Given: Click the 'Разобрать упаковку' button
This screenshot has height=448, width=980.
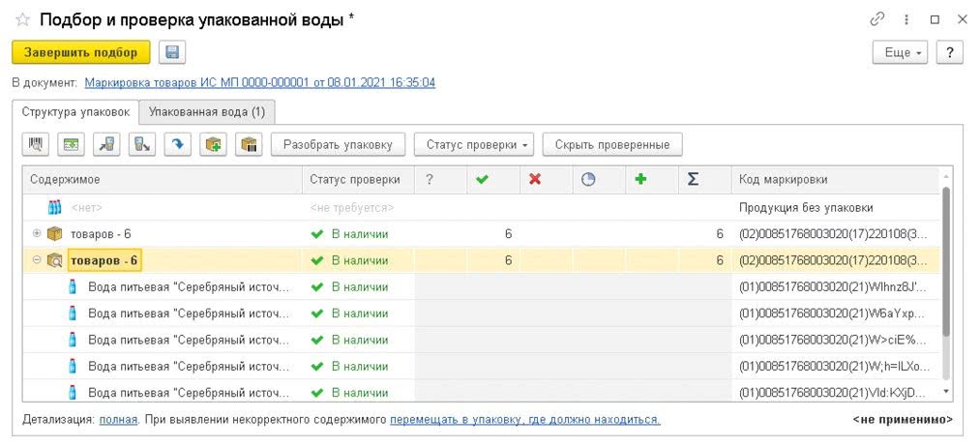Looking at the screenshot, I should point(338,145).
